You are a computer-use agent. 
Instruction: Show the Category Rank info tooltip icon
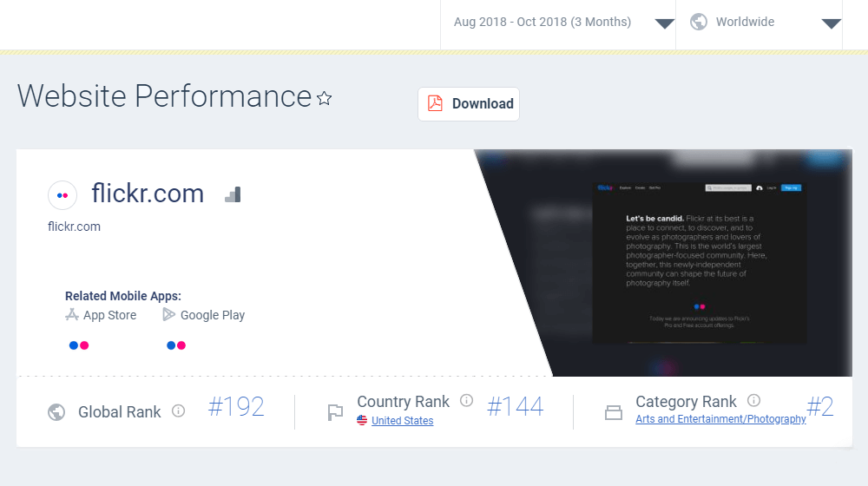click(x=753, y=400)
